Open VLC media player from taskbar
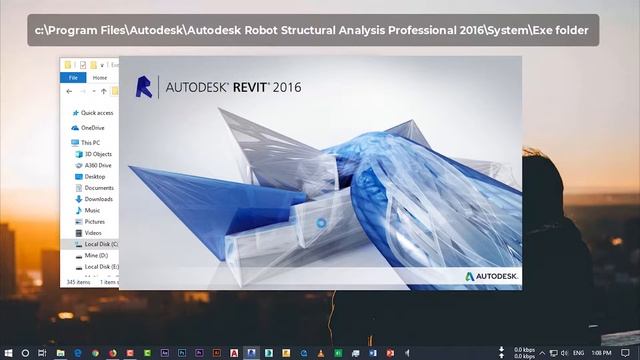The width and height of the screenshot is (640, 360). pos(321,353)
